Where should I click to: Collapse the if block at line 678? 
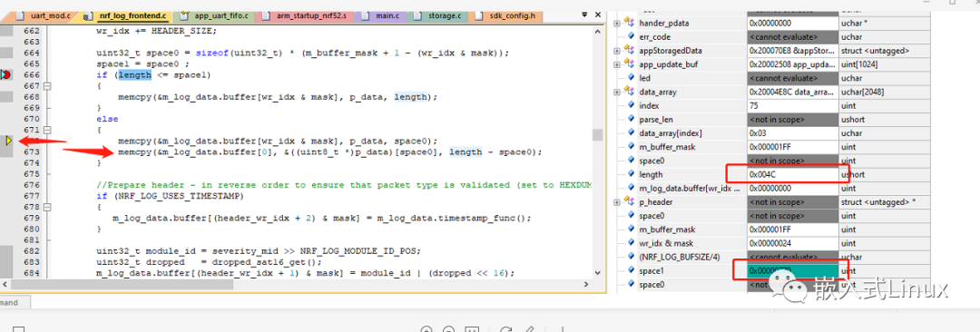tap(47, 207)
